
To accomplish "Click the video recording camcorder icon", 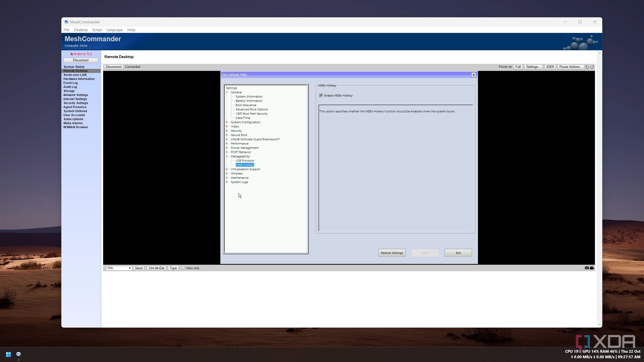I will pyautogui.click(x=592, y=268).
